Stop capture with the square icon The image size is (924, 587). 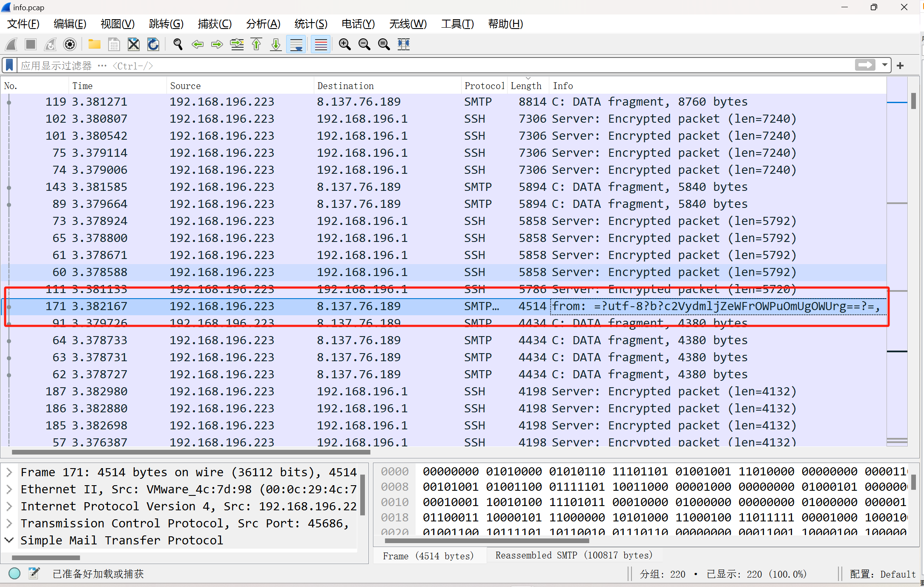[31, 44]
